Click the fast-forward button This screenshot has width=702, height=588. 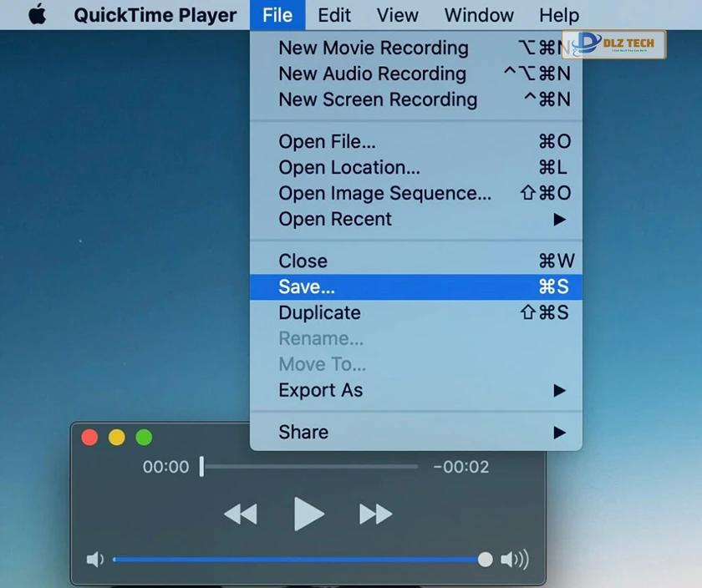click(376, 514)
